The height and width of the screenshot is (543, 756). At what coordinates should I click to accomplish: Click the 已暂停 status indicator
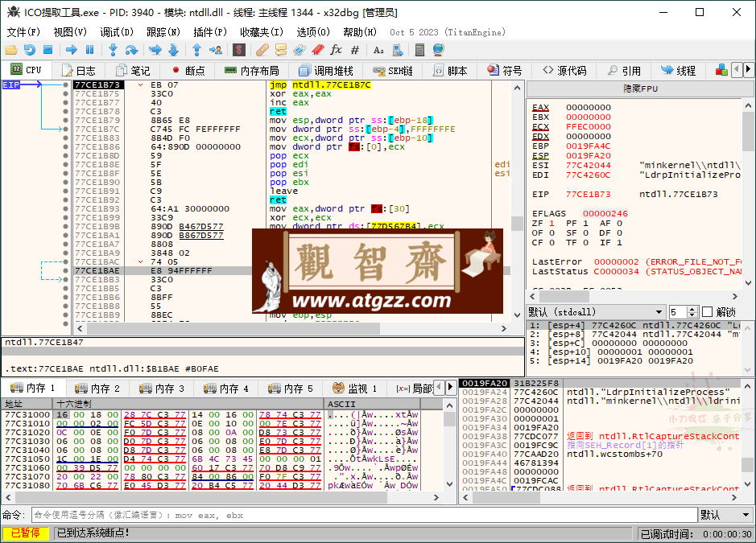coord(26,533)
